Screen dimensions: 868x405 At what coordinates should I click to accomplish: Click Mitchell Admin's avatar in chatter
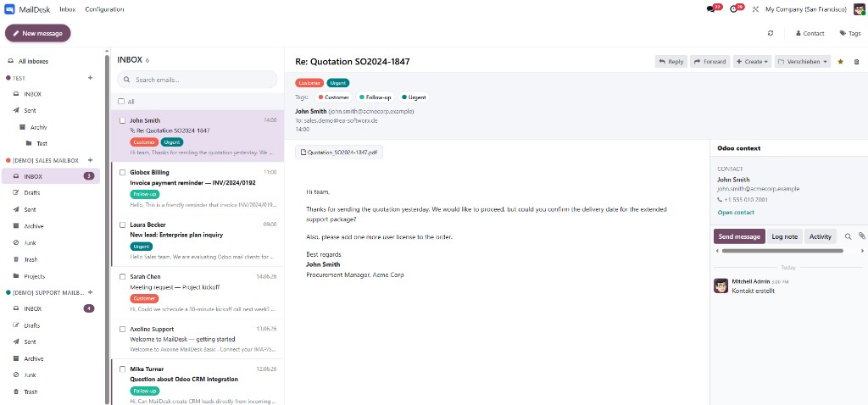(x=721, y=286)
